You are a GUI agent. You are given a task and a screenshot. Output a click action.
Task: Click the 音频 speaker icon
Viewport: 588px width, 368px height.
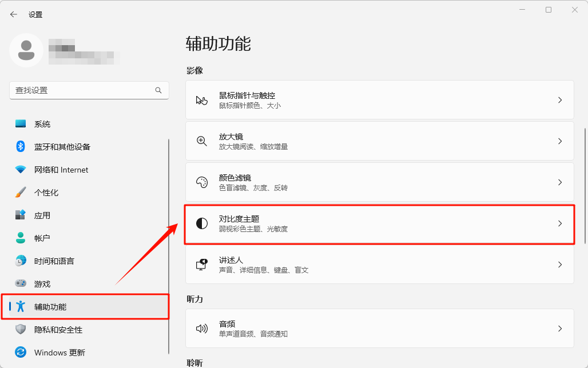pyautogui.click(x=201, y=329)
